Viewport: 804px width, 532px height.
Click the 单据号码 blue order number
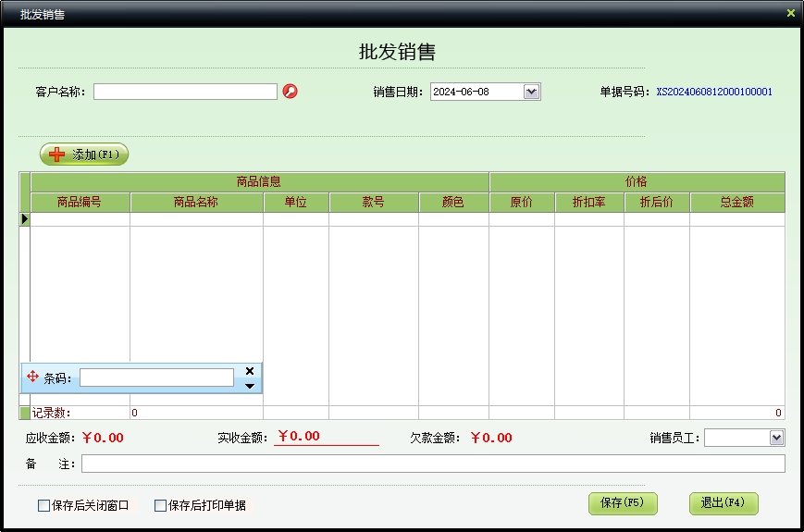[713, 93]
